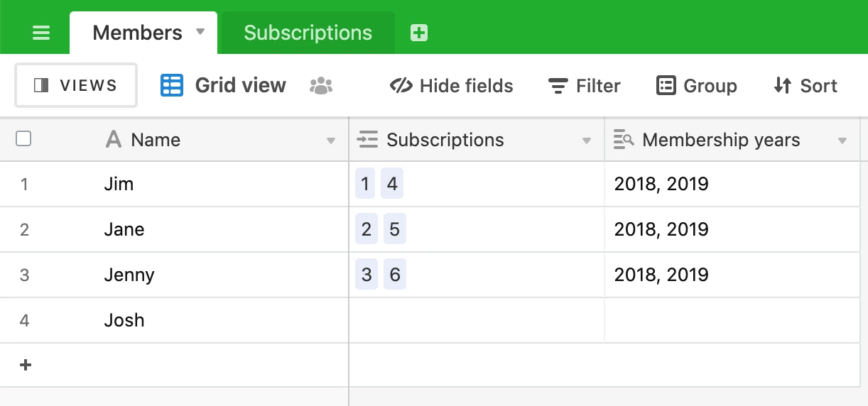The height and width of the screenshot is (406, 868).
Task: Open linked subscription record 5 for Jane
Action: point(395,230)
